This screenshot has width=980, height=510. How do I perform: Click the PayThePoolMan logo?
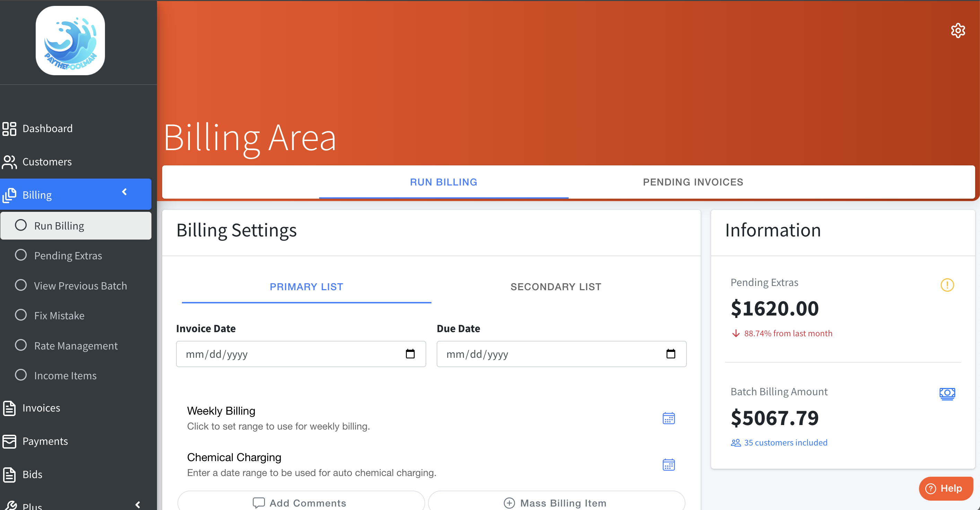(x=70, y=41)
